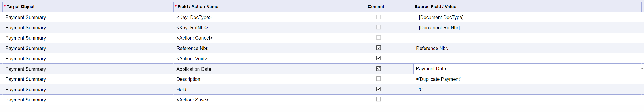This screenshot has width=644, height=112.
Task: Select Payment Summary cell in Description row
Action: click(26, 79)
